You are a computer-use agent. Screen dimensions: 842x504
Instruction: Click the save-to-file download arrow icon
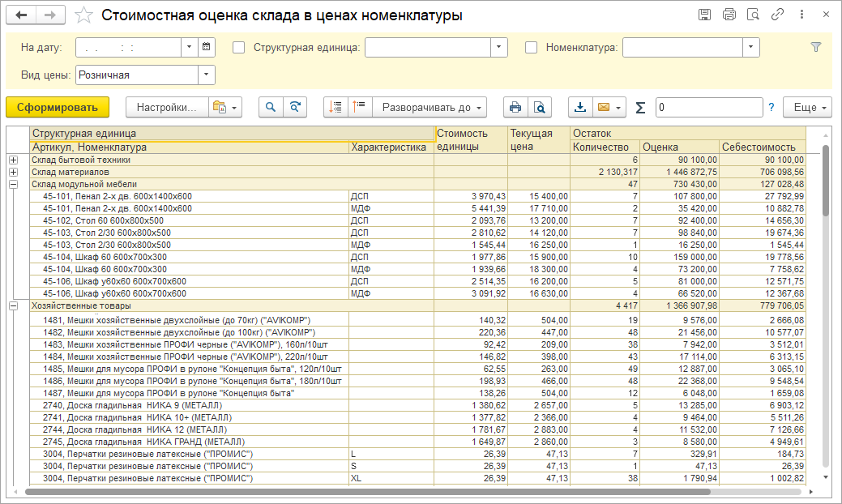580,107
